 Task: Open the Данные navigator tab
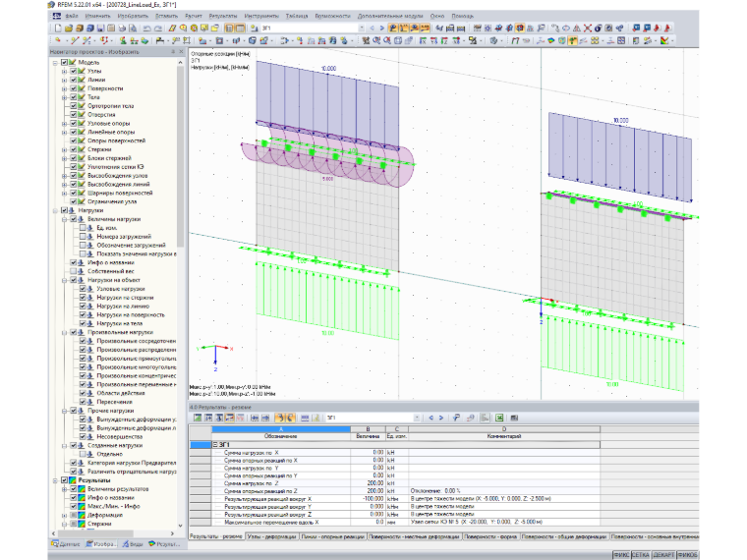pyautogui.click(x=66, y=544)
